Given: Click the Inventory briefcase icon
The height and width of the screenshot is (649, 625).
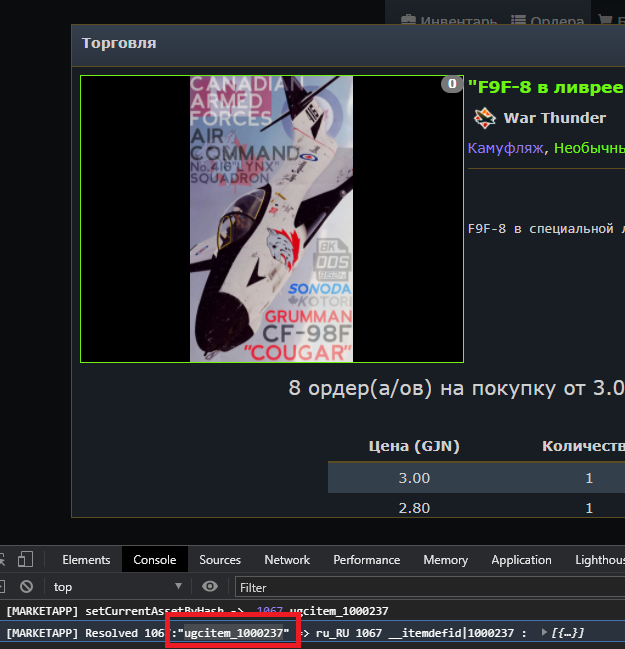Looking at the screenshot, I should click(x=408, y=21).
